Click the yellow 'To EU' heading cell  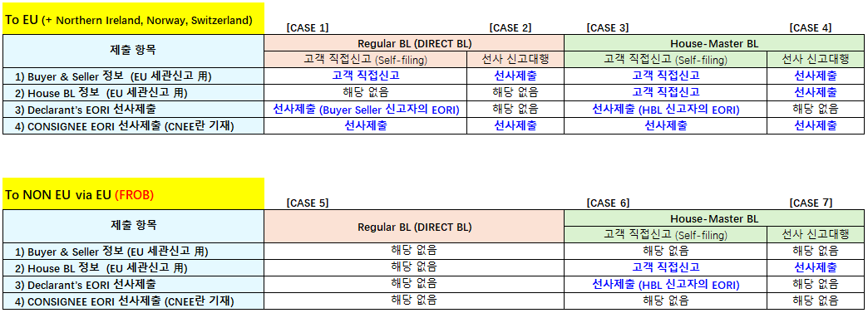[133, 19]
